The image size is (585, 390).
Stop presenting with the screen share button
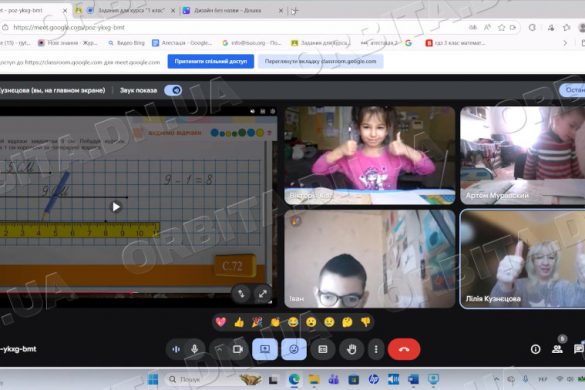[265, 349]
